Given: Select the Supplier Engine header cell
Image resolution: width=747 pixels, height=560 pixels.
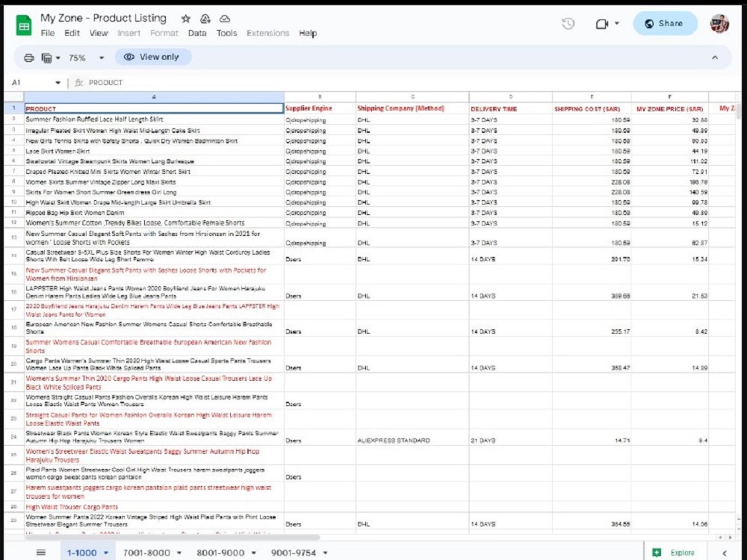Looking at the screenshot, I should [320, 108].
